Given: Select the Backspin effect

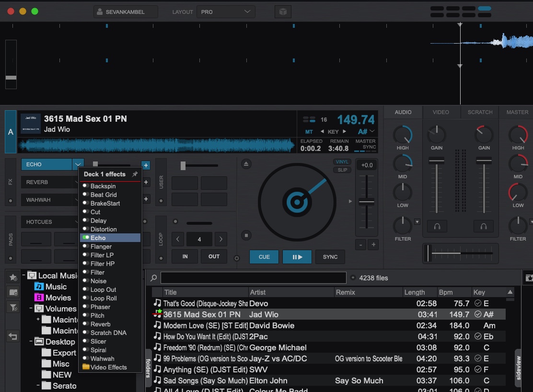Looking at the screenshot, I should [x=110, y=186].
